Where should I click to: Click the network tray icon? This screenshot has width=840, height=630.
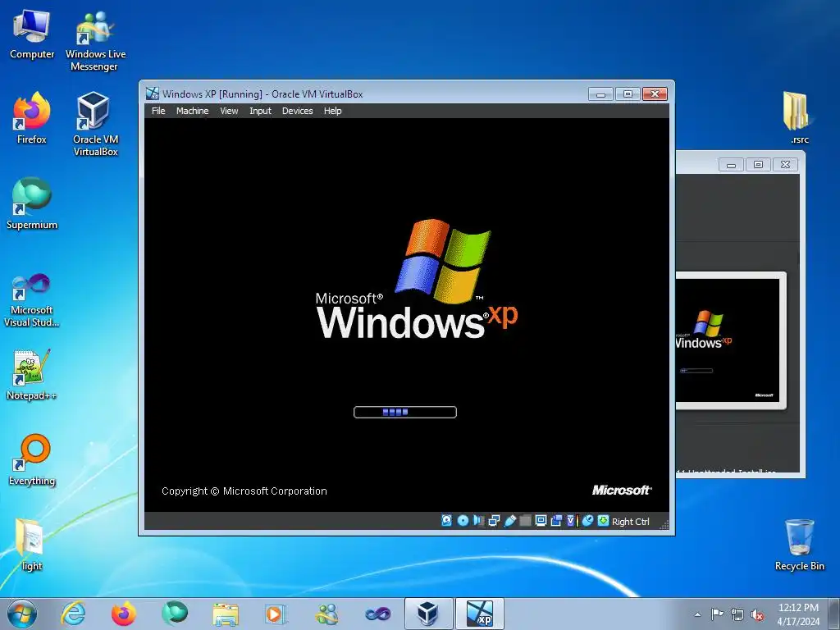click(737, 614)
